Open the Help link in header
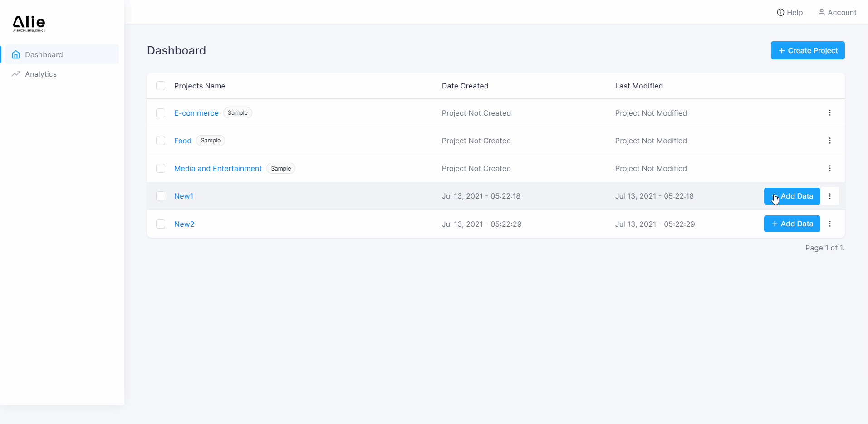 790,12
